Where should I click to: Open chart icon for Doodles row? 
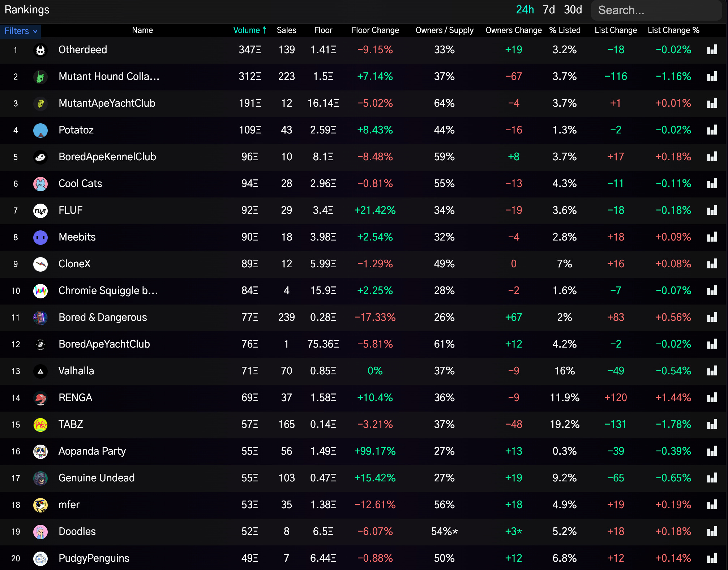pyautogui.click(x=712, y=532)
